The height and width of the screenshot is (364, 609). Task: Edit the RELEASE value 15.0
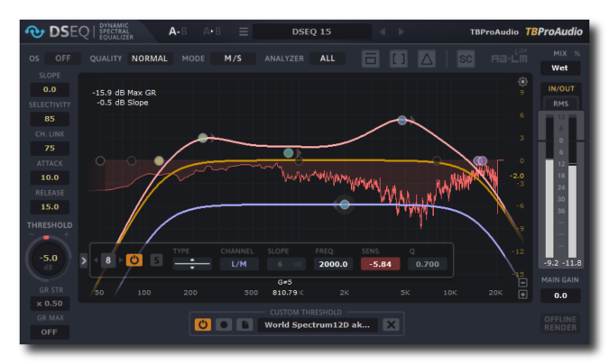[50, 207]
